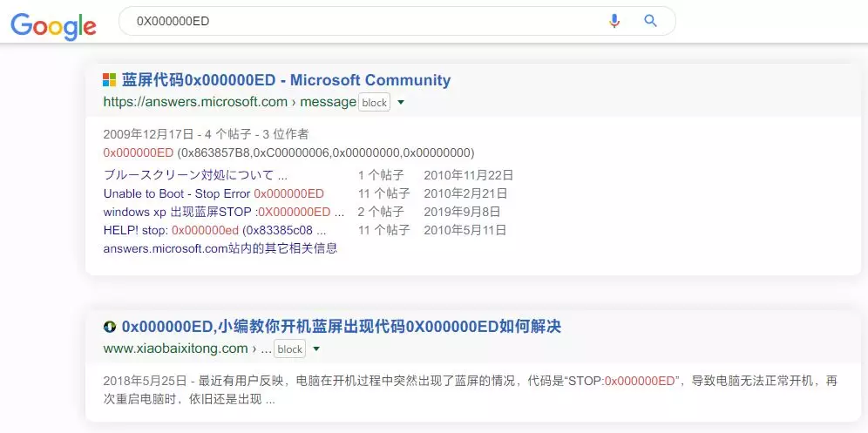Image resolution: width=868 pixels, height=433 pixels.
Task: Click block button next to answers.microsoft.com
Action: pyautogui.click(x=374, y=103)
